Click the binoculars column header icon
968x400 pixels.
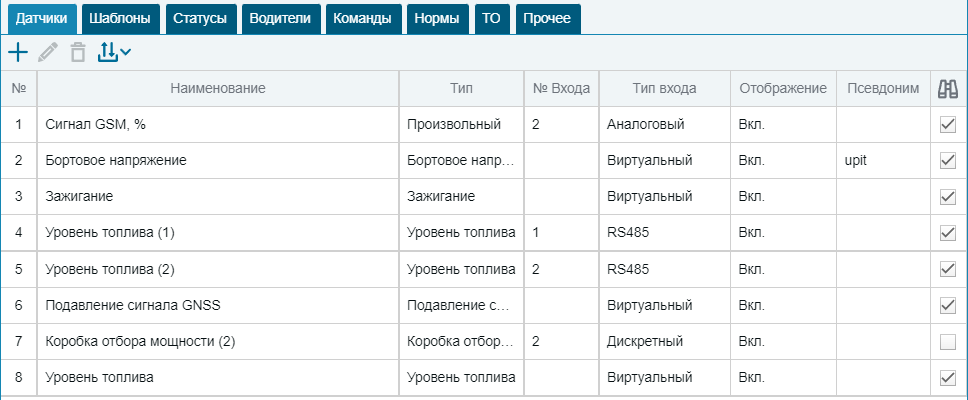click(x=947, y=89)
